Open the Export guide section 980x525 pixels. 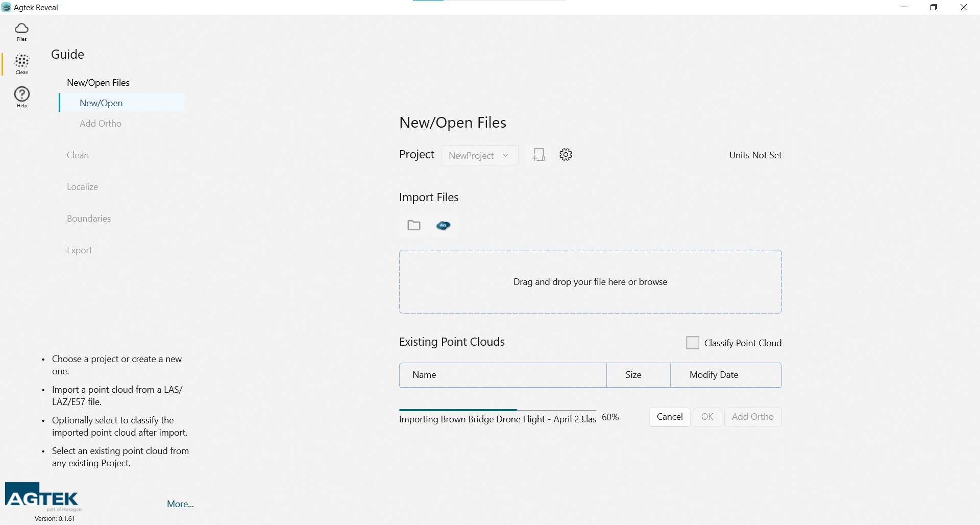tap(79, 250)
